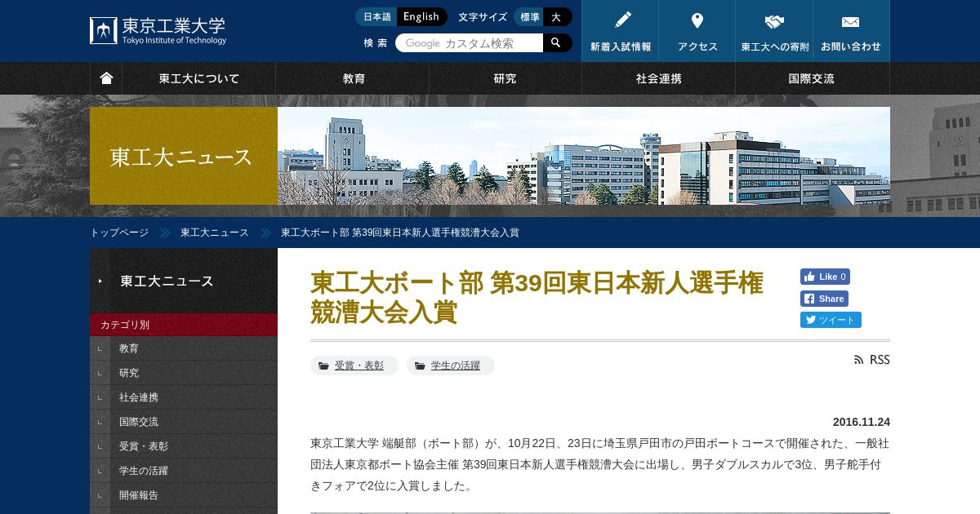Open the 研究 main menu
980x514 pixels.
tap(506, 78)
